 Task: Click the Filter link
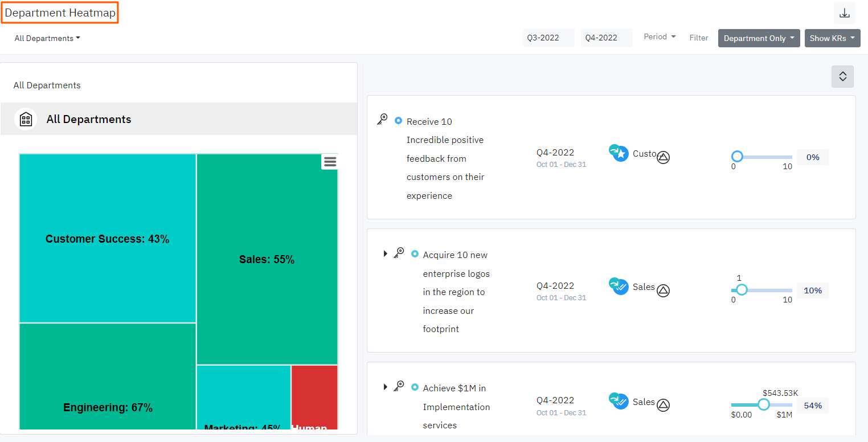point(699,38)
